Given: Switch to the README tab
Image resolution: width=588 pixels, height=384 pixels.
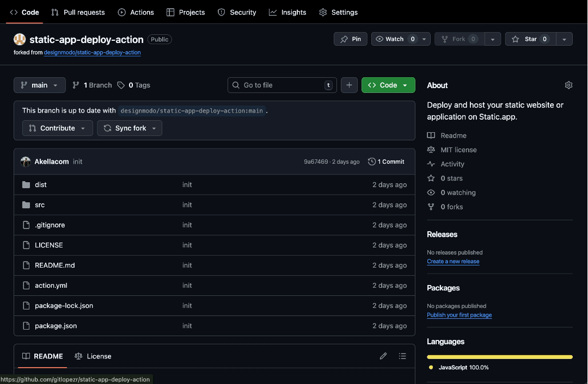Looking at the screenshot, I should [x=42, y=356].
